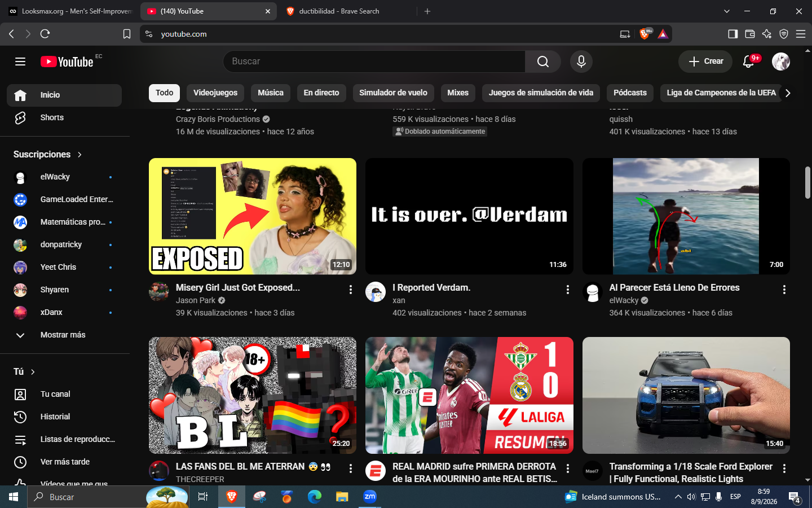The height and width of the screenshot is (508, 812).
Task: Click the Crear button
Action: [x=705, y=62]
